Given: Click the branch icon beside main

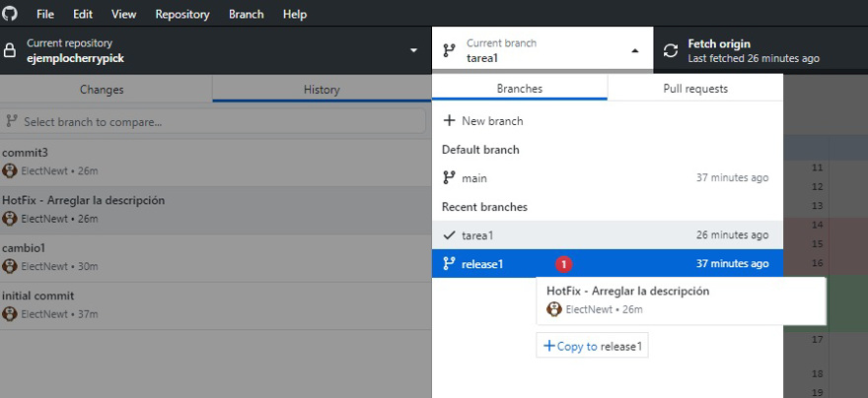Looking at the screenshot, I should pyautogui.click(x=449, y=178).
